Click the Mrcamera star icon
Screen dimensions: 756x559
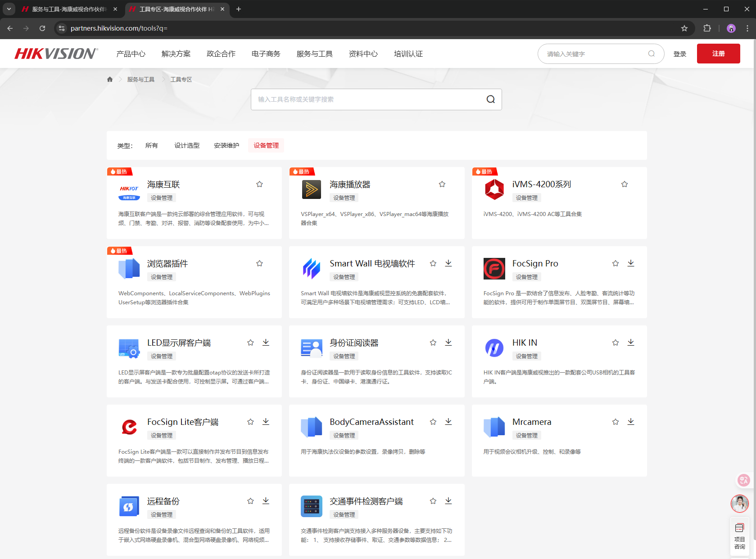pos(616,422)
